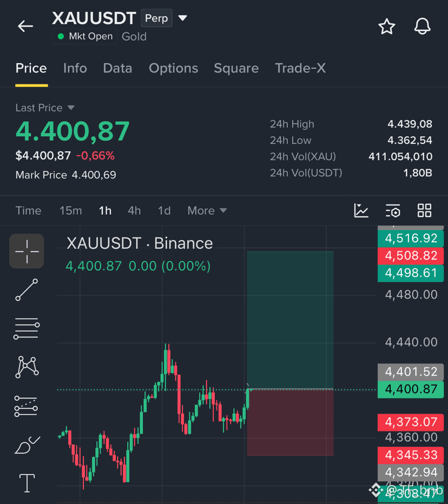Select the long position projection tool
Viewport: 448px width, 504px height.
pyautogui.click(x=26, y=406)
